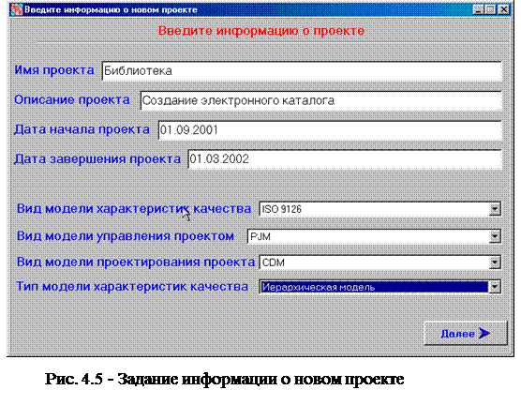Maximize the project information window
The width and height of the screenshot is (521, 420).
click(x=490, y=9)
